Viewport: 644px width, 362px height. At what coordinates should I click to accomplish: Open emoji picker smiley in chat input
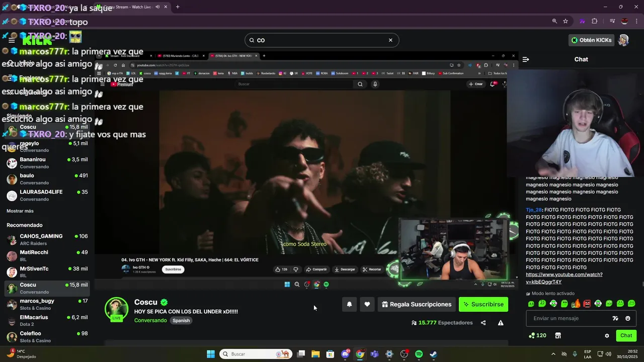pyautogui.click(x=627, y=318)
